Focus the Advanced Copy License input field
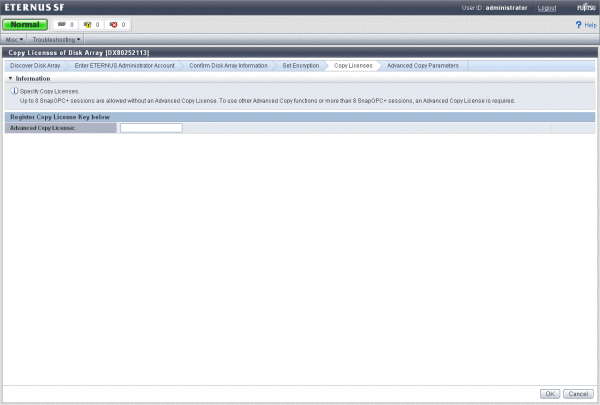The image size is (600, 405). (x=151, y=128)
